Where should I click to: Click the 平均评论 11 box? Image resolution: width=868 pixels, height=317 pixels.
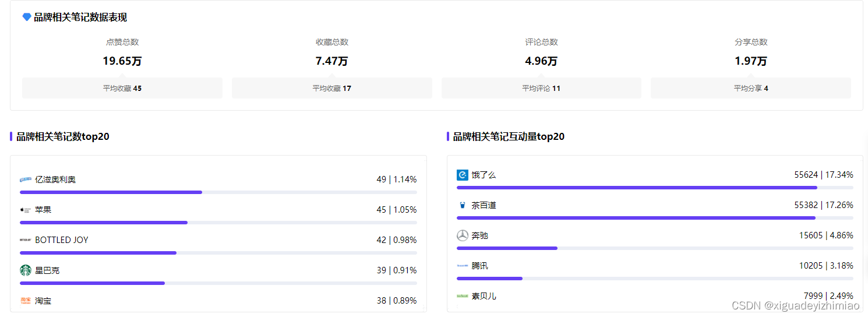pos(541,88)
